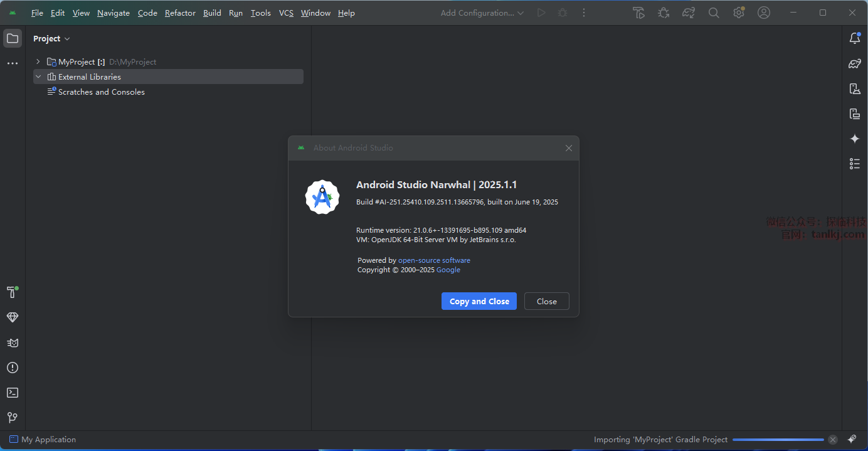Open the Refactor menu
Screen dimensions: 868x451
pyautogui.click(x=180, y=13)
